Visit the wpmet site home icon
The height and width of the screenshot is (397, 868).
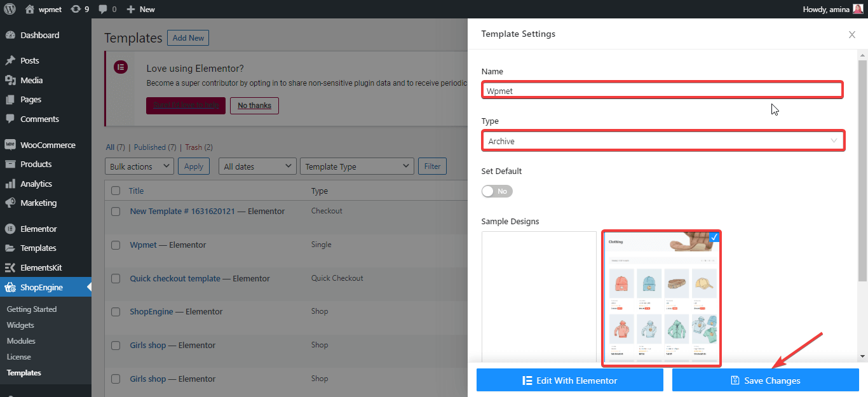coord(30,9)
